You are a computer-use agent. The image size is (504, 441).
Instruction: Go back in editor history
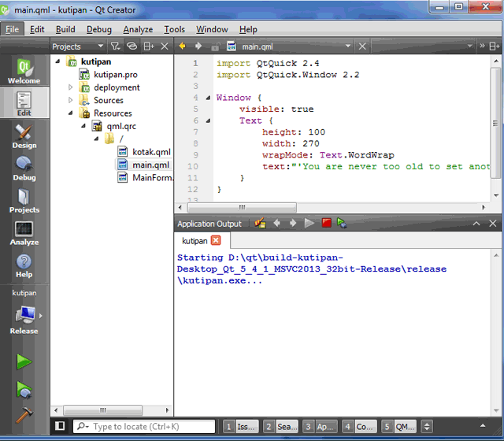182,46
